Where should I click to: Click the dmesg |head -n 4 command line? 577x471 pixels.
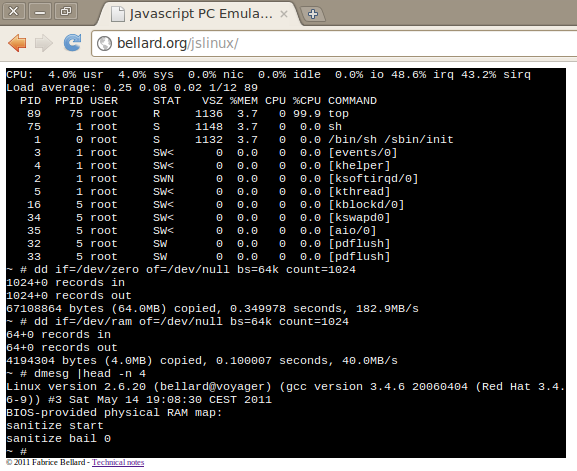tap(76, 374)
